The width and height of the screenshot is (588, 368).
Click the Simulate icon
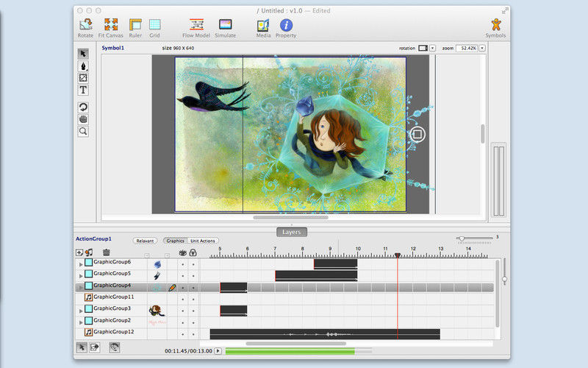click(226, 25)
